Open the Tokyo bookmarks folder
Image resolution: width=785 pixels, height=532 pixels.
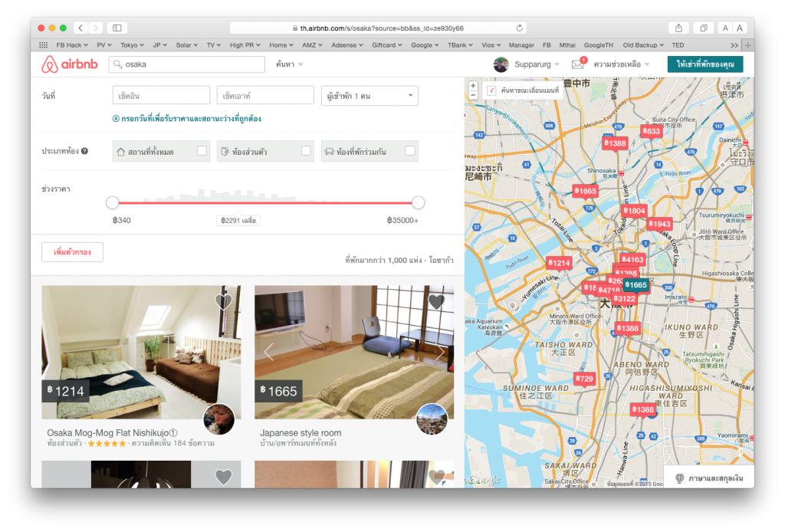pyautogui.click(x=132, y=45)
